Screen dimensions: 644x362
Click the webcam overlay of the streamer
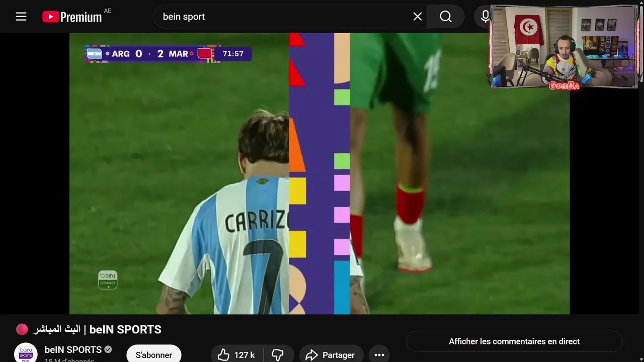(564, 47)
